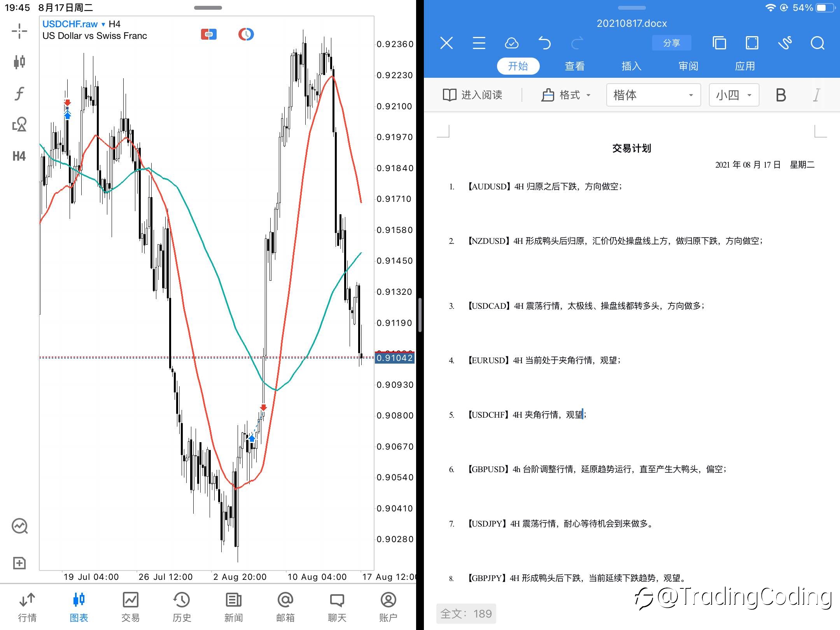Grab the split-view divider handle
Image resolution: width=840 pixels, height=630 pixels.
[x=420, y=315]
